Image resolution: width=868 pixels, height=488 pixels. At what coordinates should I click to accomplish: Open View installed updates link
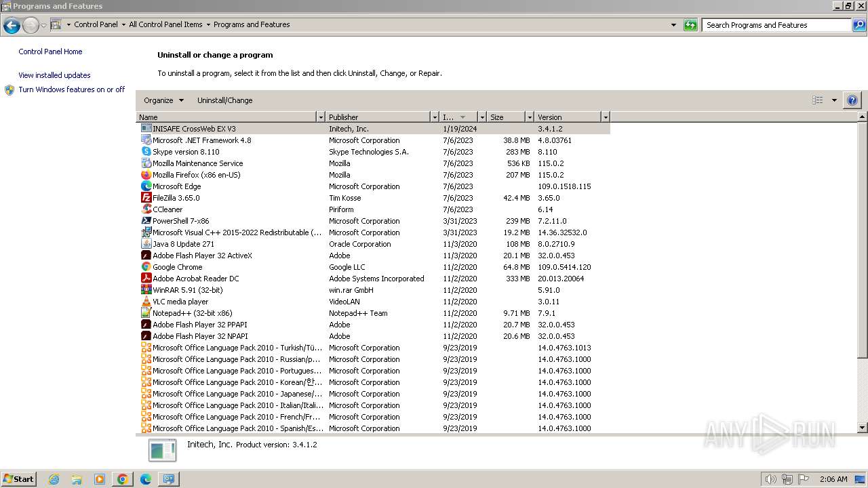pyautogui.click(x=54, y=75)
